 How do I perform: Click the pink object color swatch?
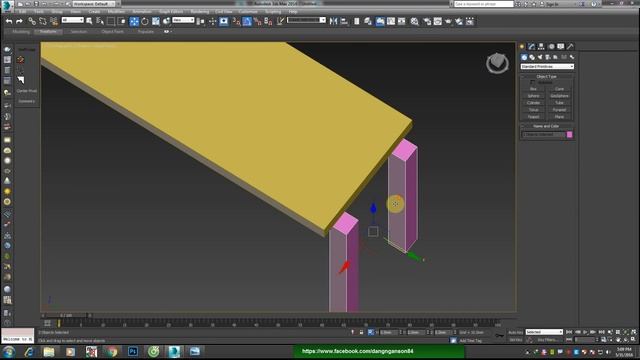tap(569, 135)
